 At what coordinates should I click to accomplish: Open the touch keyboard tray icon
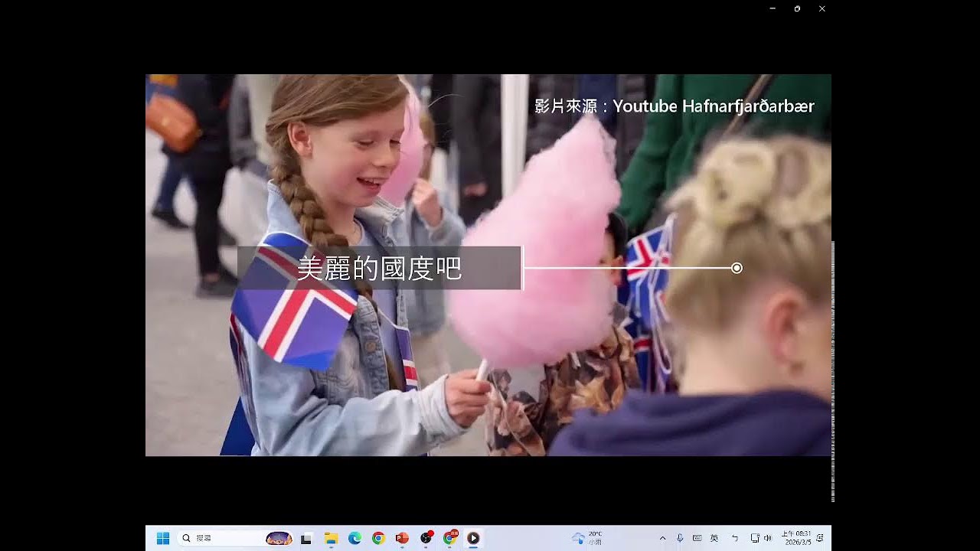tap(697, 538)
